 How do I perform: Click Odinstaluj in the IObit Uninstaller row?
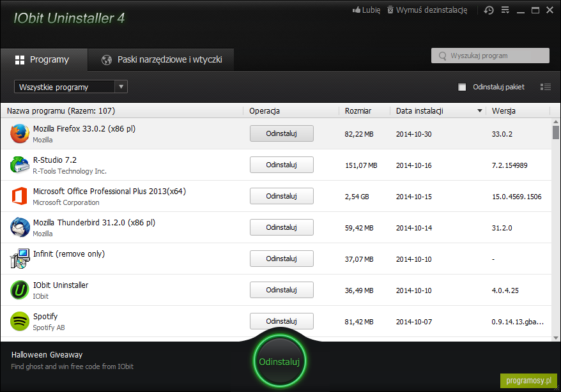pos(282,290)
